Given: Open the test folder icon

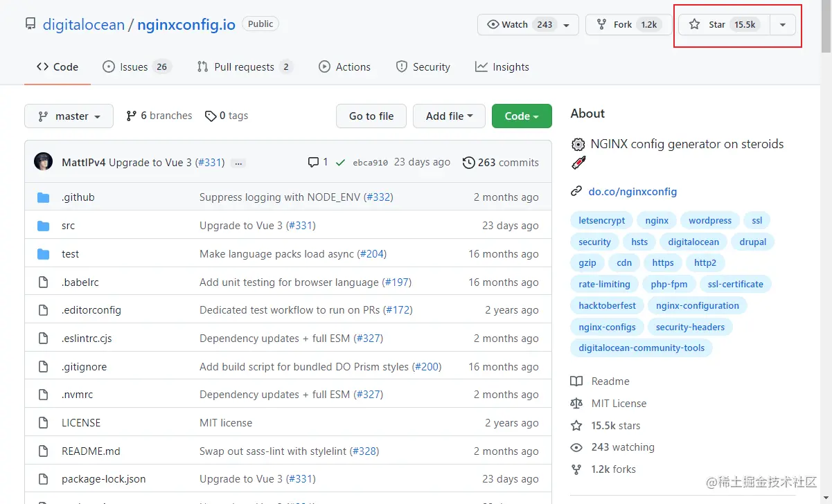Looking at the screenshot, I should [x=43, y=254].
